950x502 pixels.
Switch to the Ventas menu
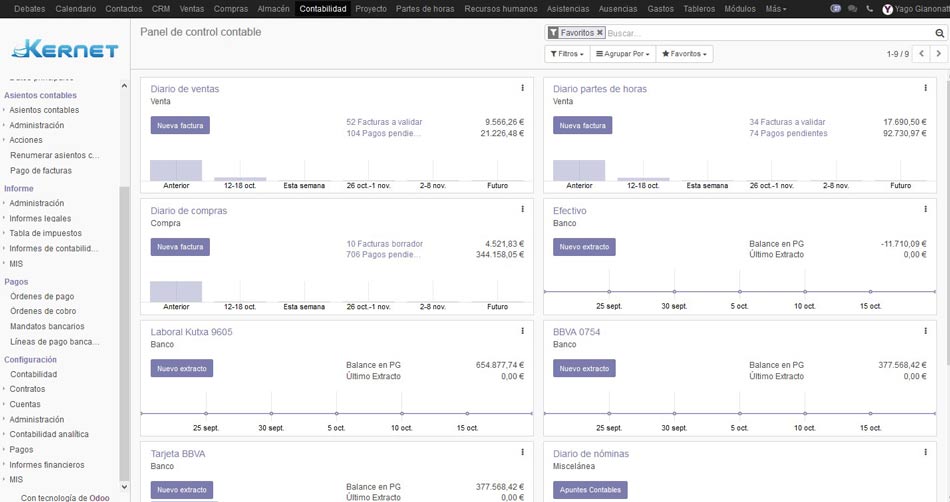point(191,9)
